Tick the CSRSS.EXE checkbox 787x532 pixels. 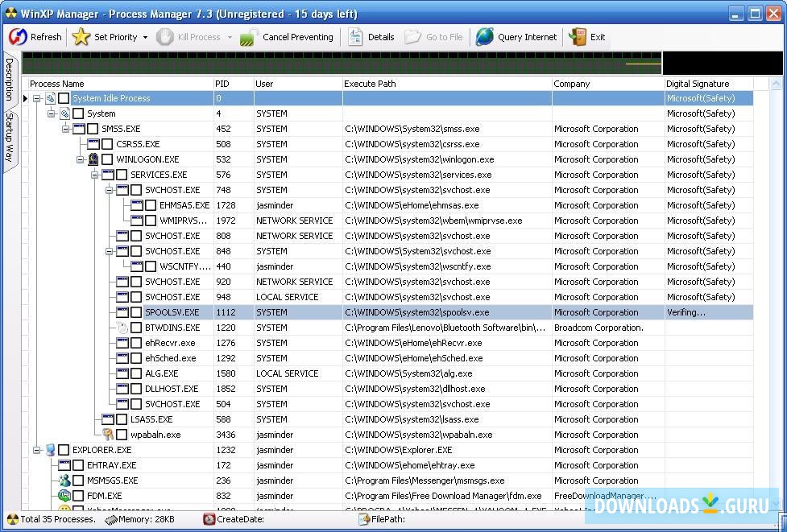point(107,144)
